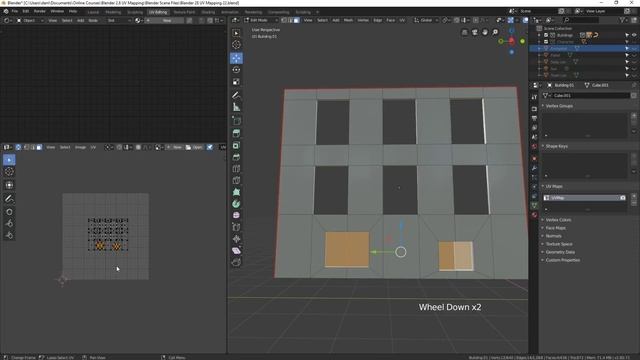Screen dimensions: 640x360
Task: Switch to the Layout workspace tab
Action: [x=93, y=12]
